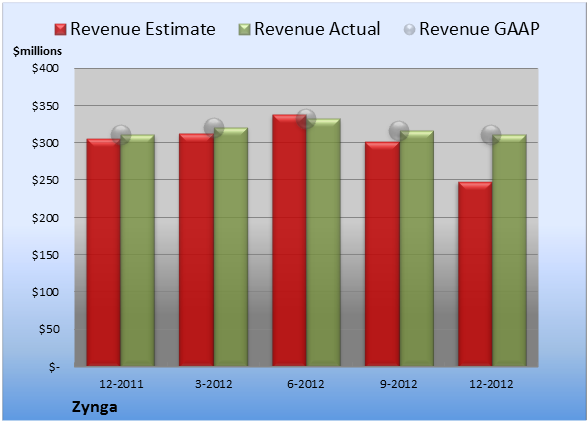Click the red Revenue Estimate legend swatch
Viewport: 588px width, 422px height.
[x=60, y=30]
